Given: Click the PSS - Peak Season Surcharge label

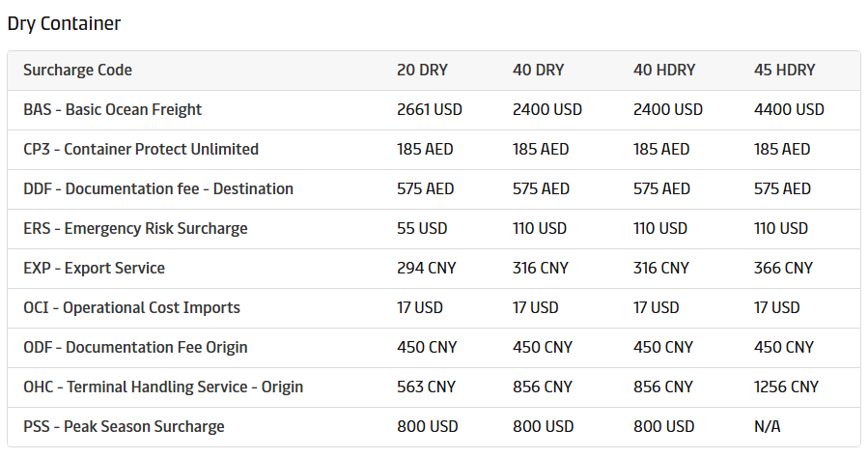Looking at the screenshot, I should (x=124, y=427).
